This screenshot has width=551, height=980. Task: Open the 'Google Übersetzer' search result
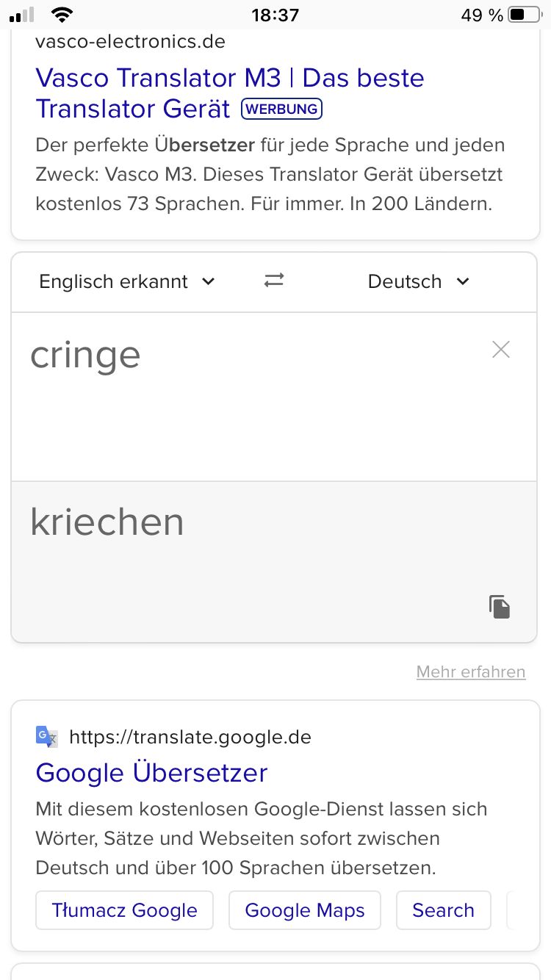(x=151, y=773)
